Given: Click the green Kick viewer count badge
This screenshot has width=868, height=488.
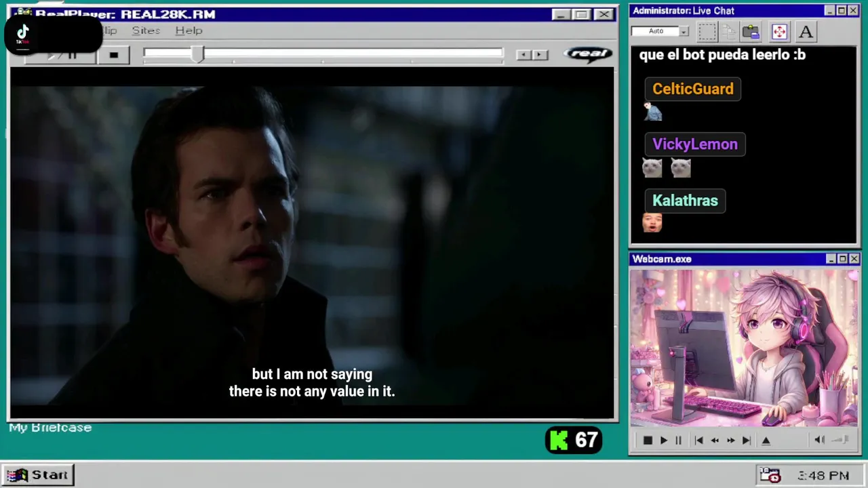Looking at the screenshot, I should tap(574, 441).
